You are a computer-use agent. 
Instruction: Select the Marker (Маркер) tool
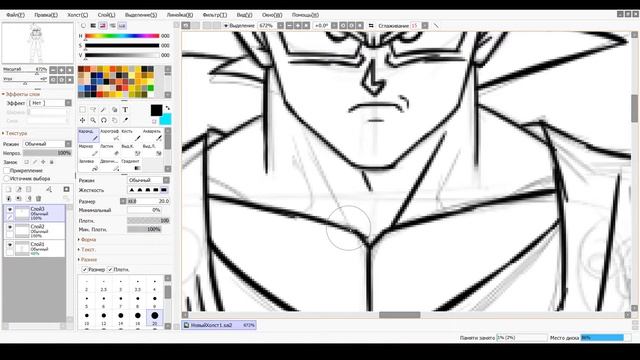pos(89,150)
